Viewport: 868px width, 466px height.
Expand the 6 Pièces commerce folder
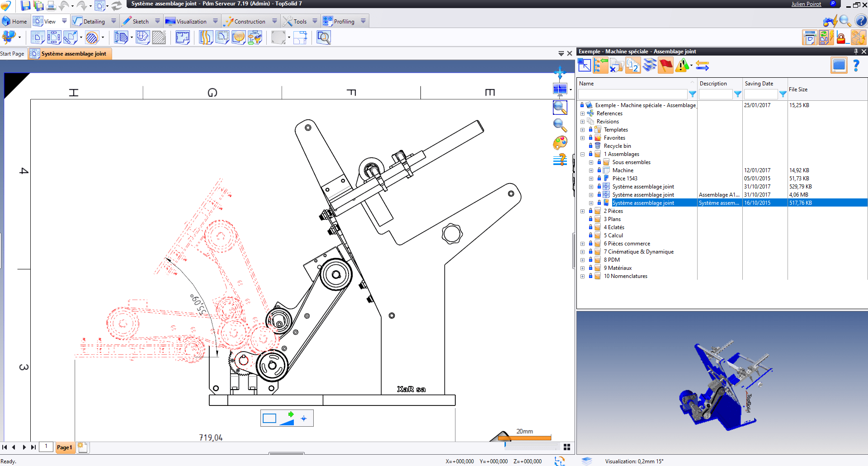coord(583,244)
